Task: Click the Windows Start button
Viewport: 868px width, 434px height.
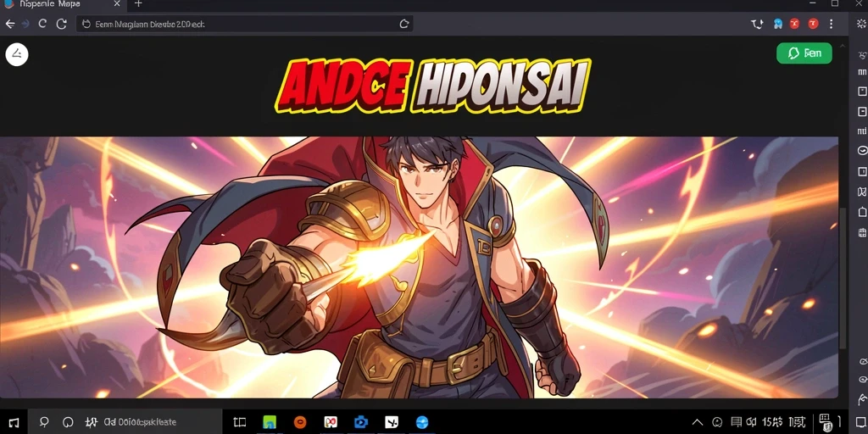Action: pos(14,422)
